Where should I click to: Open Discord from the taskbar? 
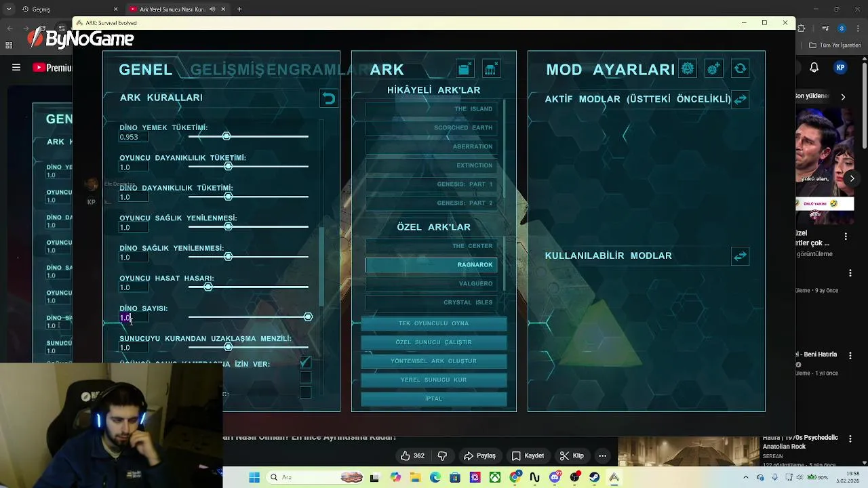pos(555,477)
